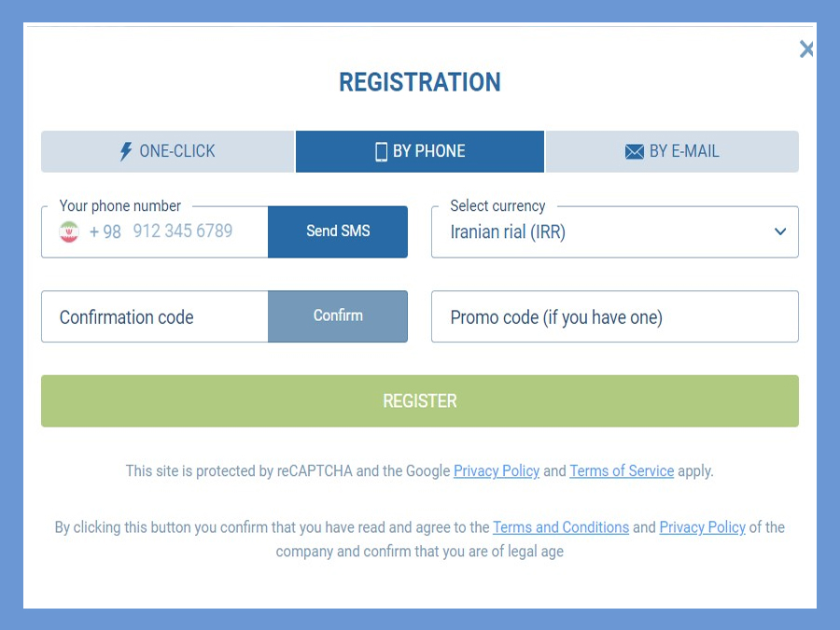Switch to the BY E-MAIL registration tab

coord(672,151)
